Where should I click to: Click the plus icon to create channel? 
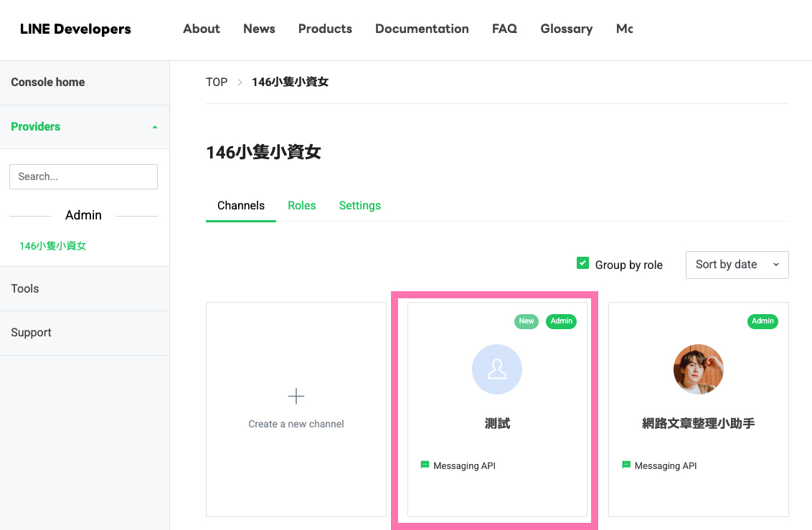pyautogui.click(x=296, y=396)
